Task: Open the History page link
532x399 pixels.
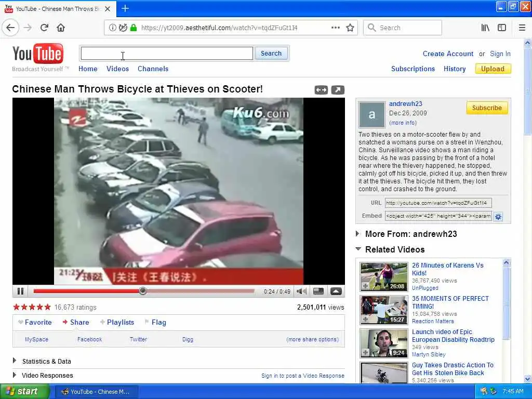Action: (x=455, y=69)
